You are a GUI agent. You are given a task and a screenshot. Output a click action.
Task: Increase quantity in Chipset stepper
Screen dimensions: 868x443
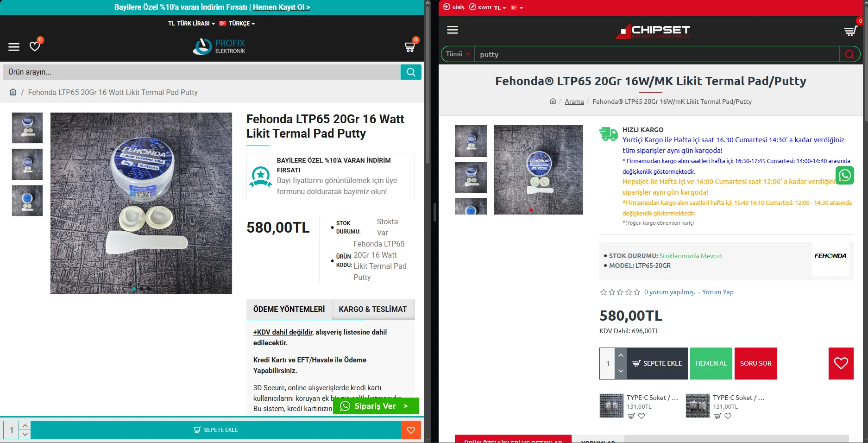pyautogui.click(x=621, y=355)
